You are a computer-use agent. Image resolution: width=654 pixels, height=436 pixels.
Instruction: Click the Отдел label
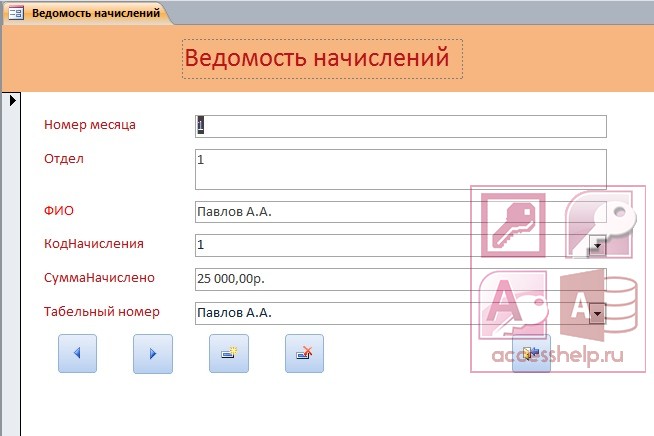coord(64,159)
